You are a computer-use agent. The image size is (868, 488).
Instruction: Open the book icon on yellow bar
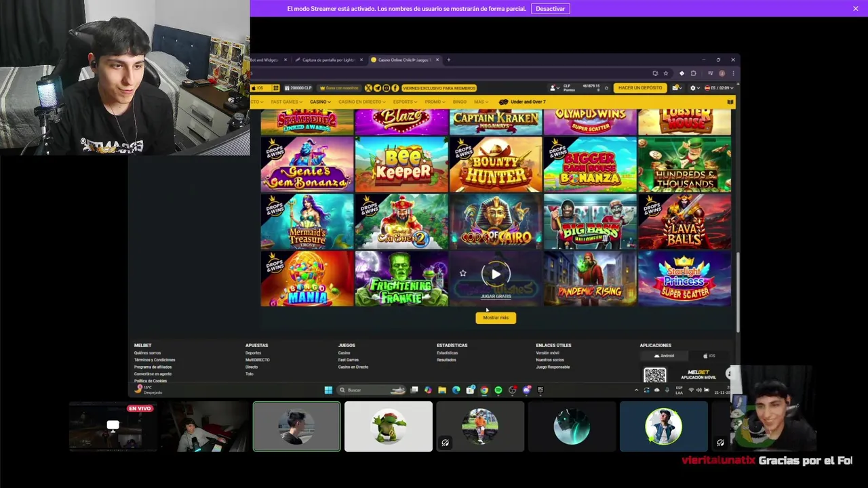click(730, 102)
